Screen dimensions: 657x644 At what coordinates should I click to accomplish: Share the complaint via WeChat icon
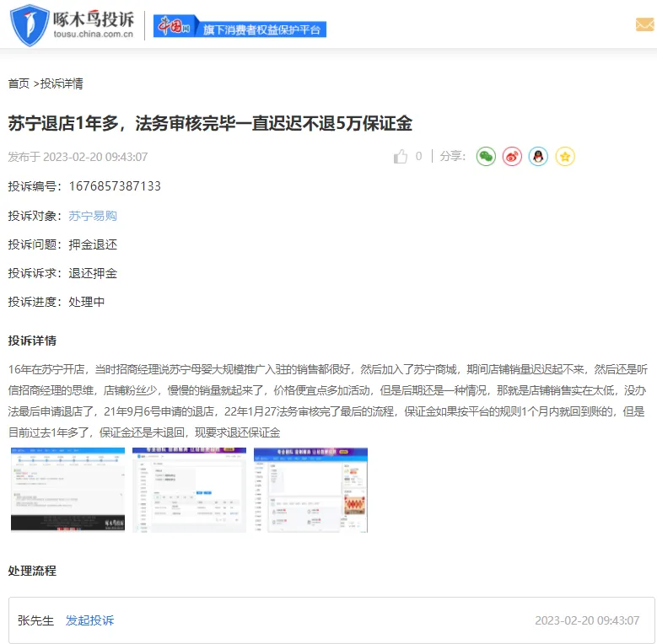[486, 157]
